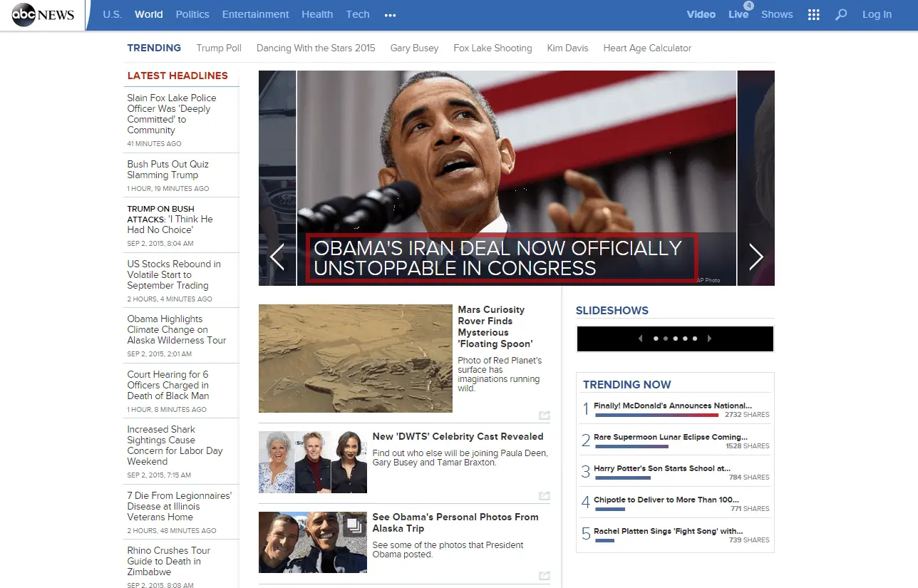Click slideshows next arrow
The height and width of the screenshot is (588, 918).
click(709, 339)
